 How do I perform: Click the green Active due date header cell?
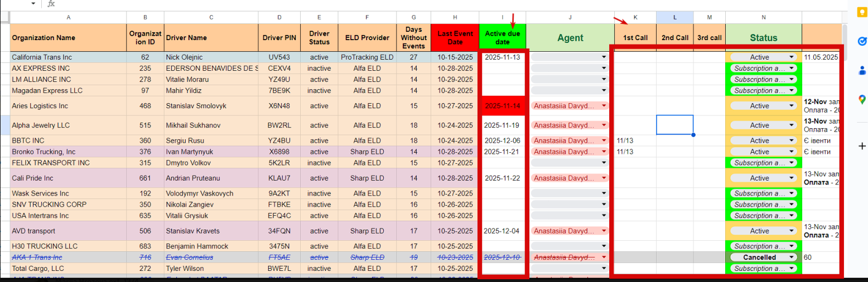(502, 38)
